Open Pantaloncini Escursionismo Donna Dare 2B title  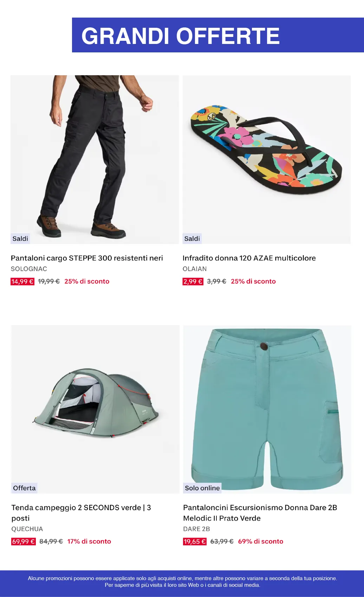click(x=260, y=513)
